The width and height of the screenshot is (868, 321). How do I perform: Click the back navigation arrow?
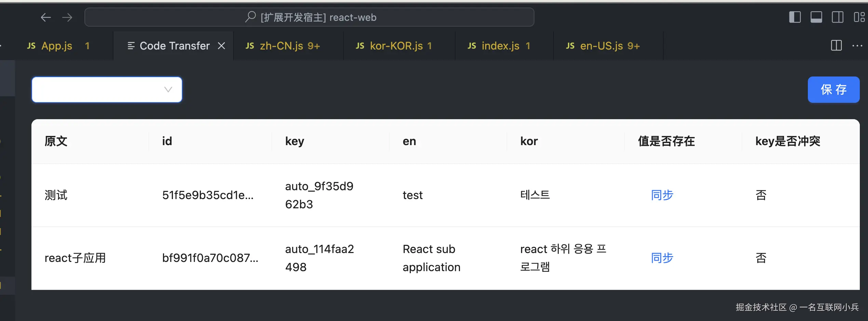click(45, 17)
